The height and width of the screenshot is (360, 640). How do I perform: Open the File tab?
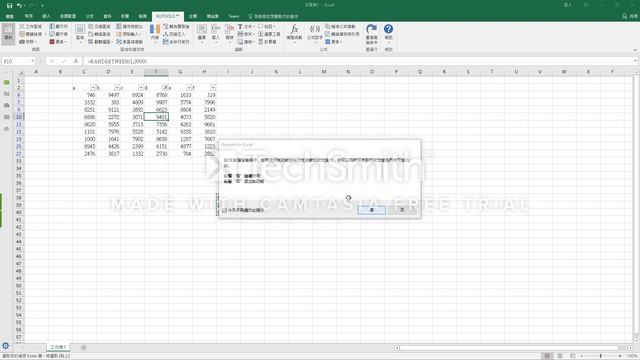tap(10, 16)
